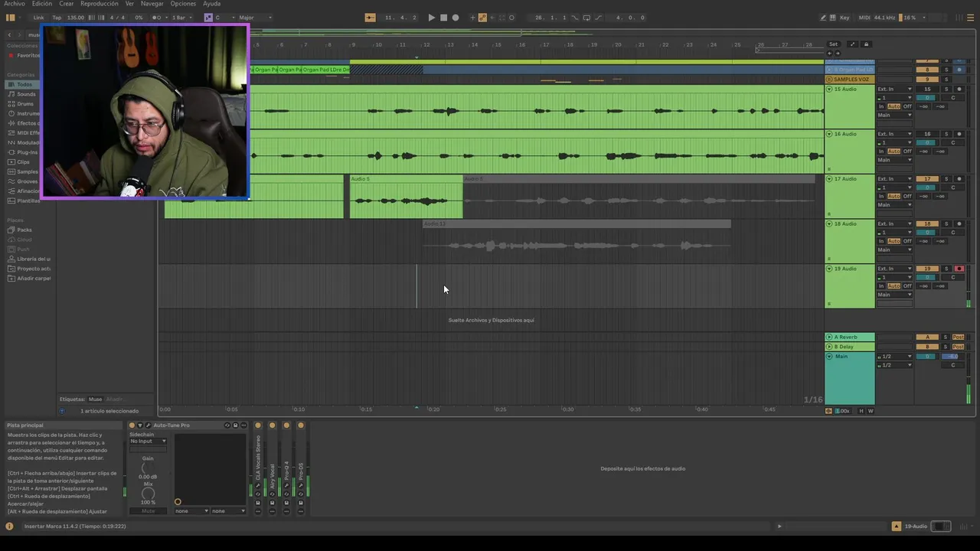Open the Reproducción menu
980x551 pixels.
coord(100,4)
